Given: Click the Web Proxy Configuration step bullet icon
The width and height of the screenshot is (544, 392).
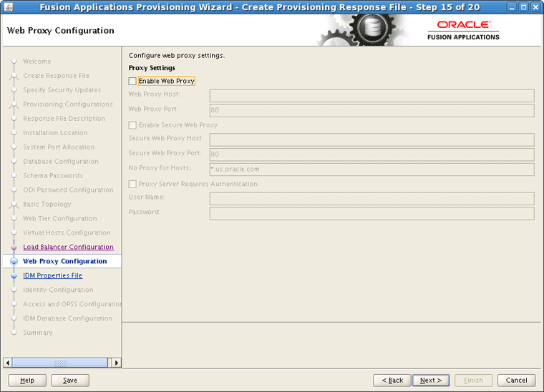Looking at the screenshot, I should coord(14,261).
